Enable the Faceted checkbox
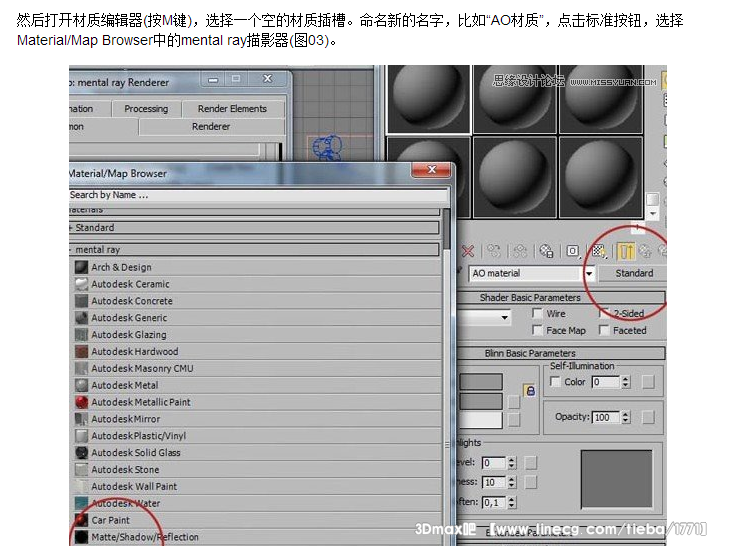Viewport: 736px width, 546px height. pos(604,330)
